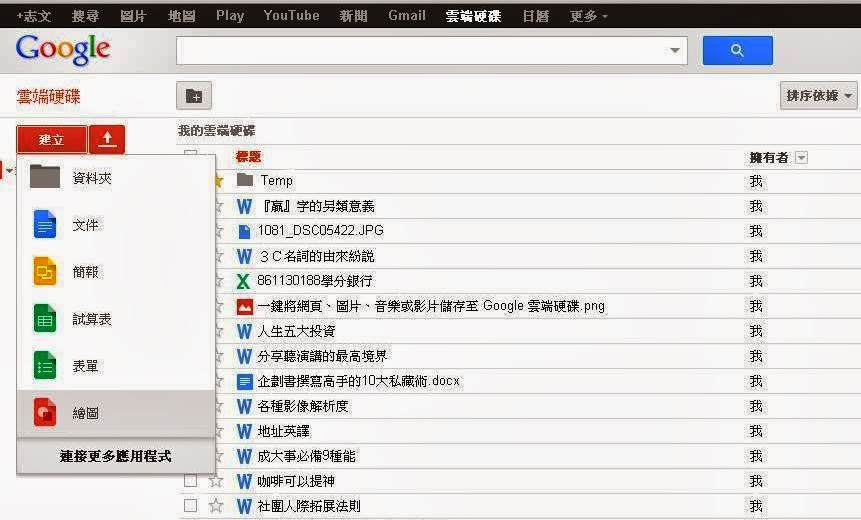Choose 繪圖 from the create menu
861x520 pixels.
point(116,413)
